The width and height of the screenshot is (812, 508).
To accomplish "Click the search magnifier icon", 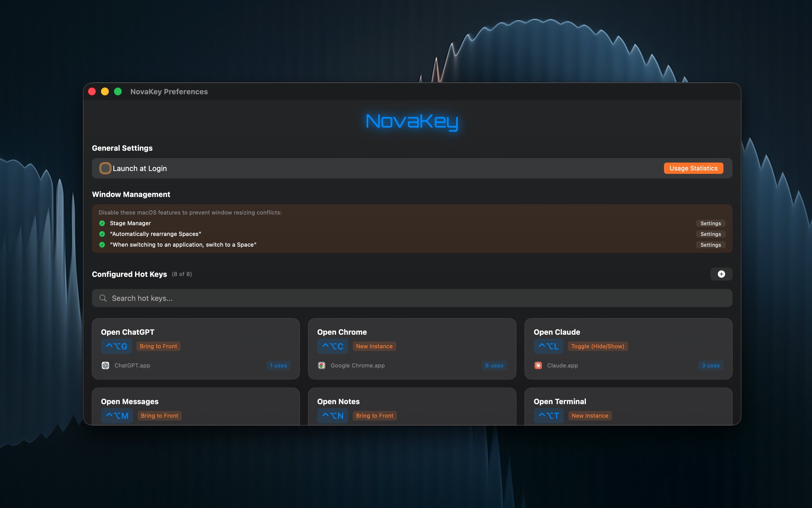I will 103,298.
